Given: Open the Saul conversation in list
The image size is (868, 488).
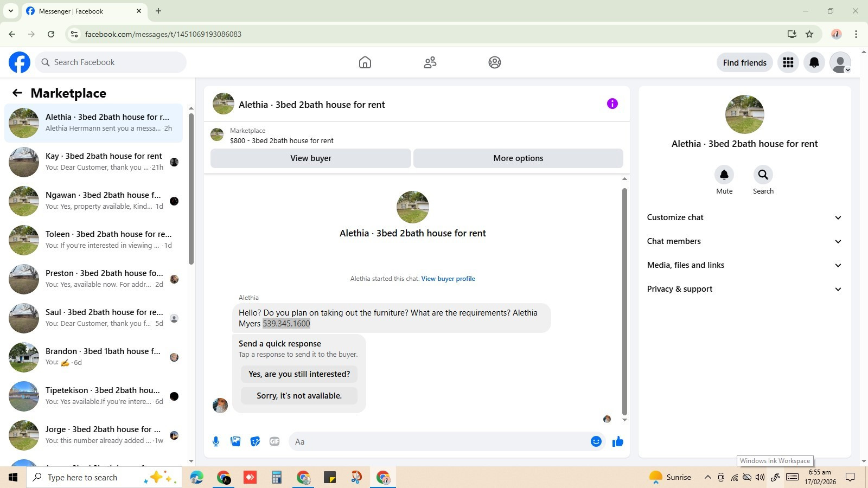Looking at the screenshot, I should click(93, 318).
